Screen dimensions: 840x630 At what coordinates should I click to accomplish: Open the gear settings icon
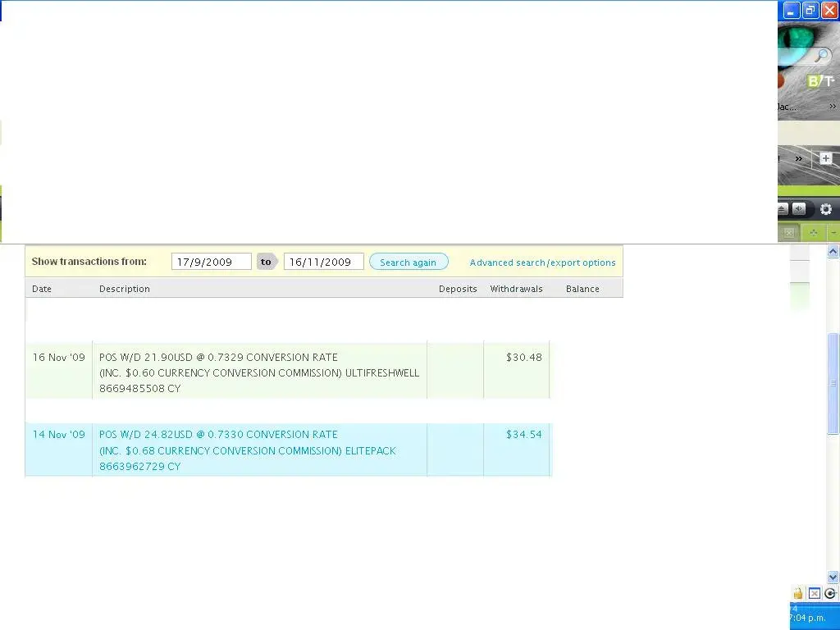coord(826,209)
